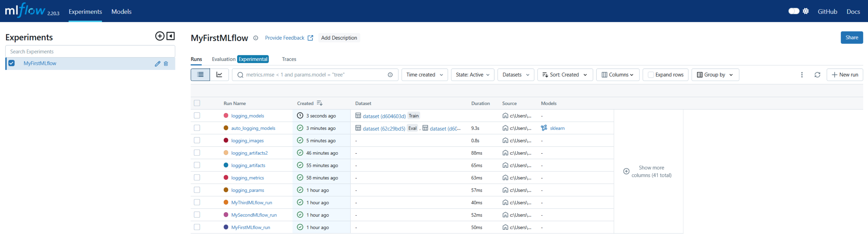Open the three-dot more options menu
Viewport: 868px width, 240px height.
click(x=802, y=75)
